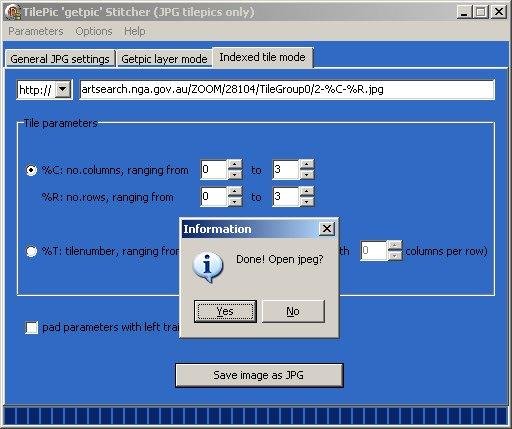Screen dimensions: 512x429
Task: Click Yes to open the jpeg
Action: click(x=225, y=311)
